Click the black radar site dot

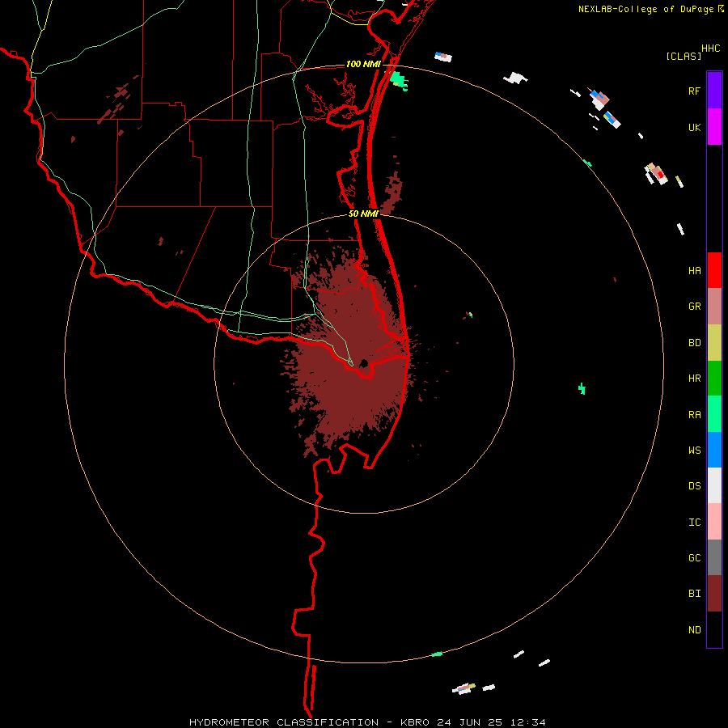pos(363,363)
